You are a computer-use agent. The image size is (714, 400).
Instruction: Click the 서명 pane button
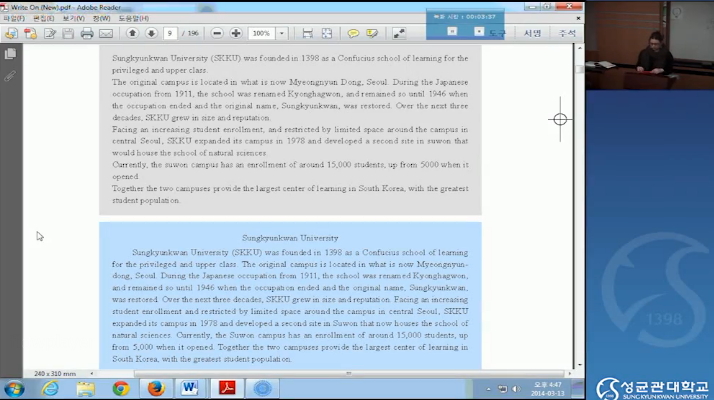point(532,33)
